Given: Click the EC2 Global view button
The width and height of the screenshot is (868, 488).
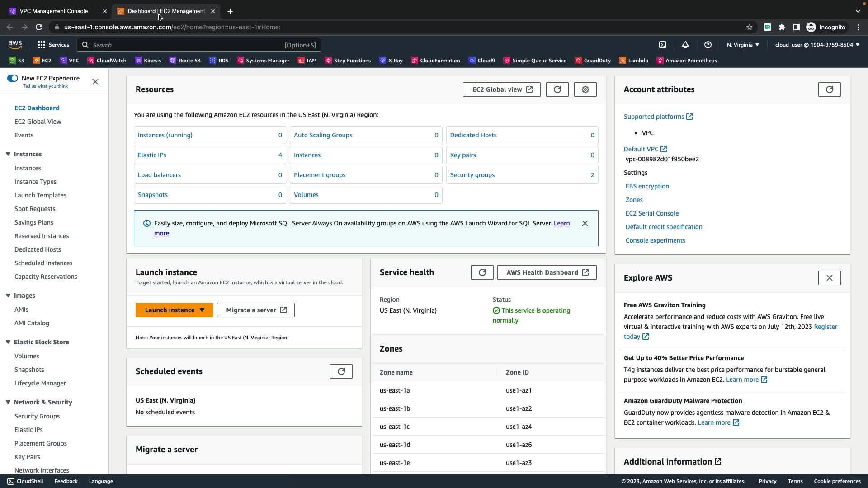Looking at the screenshot, I should 502,89.
